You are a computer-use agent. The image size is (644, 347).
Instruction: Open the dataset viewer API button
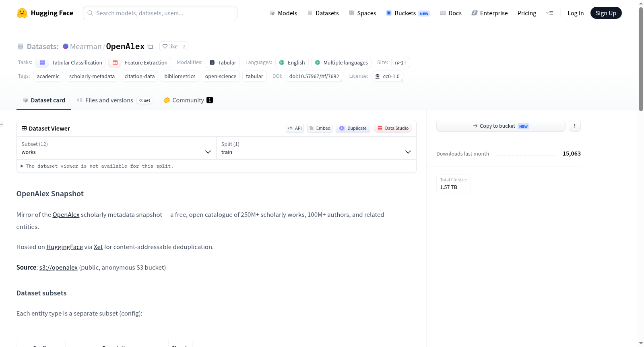295,128
